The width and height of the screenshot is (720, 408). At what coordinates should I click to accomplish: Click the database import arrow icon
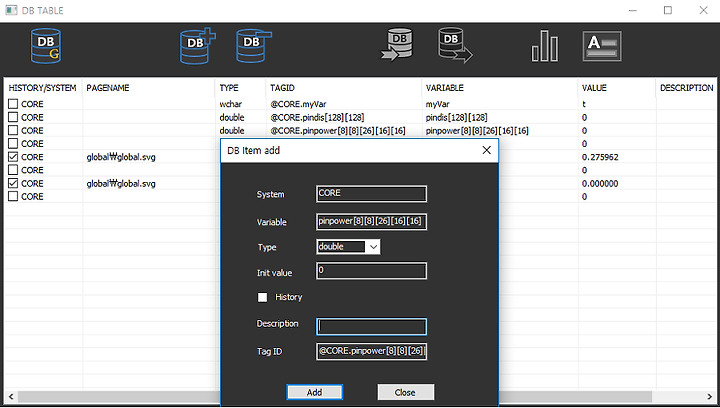(x=397, y=45)
